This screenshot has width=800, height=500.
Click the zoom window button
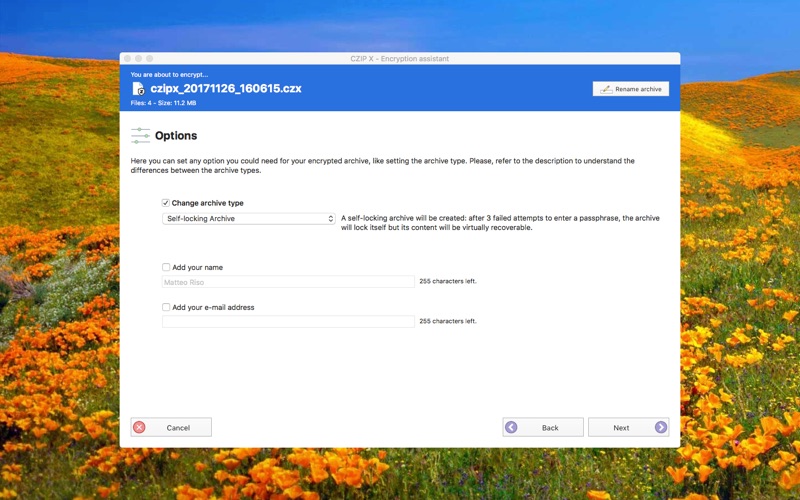tap(149, 59)
